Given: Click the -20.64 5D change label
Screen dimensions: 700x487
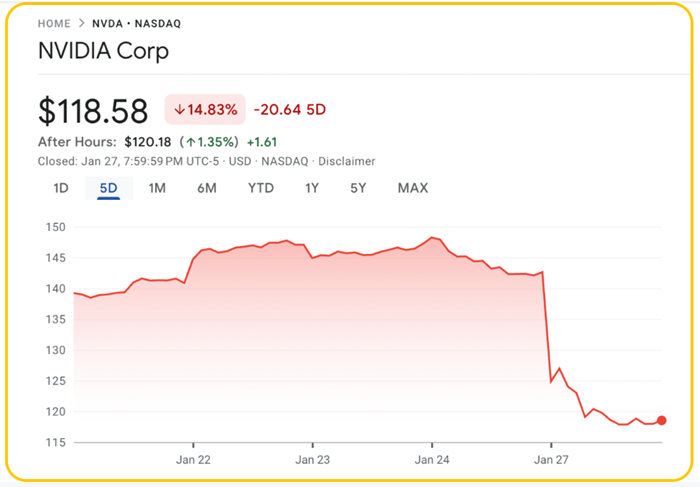Looking at the screenshot, I should point(290,109).
